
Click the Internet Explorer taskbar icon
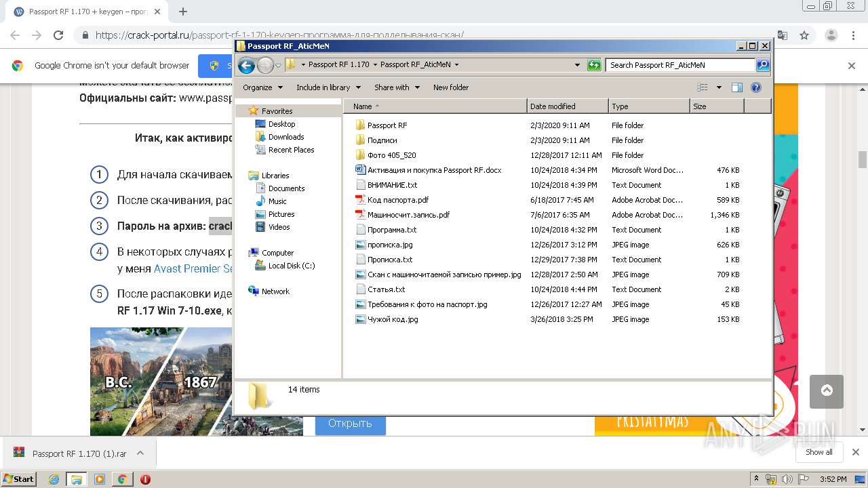tap(54, 479)
